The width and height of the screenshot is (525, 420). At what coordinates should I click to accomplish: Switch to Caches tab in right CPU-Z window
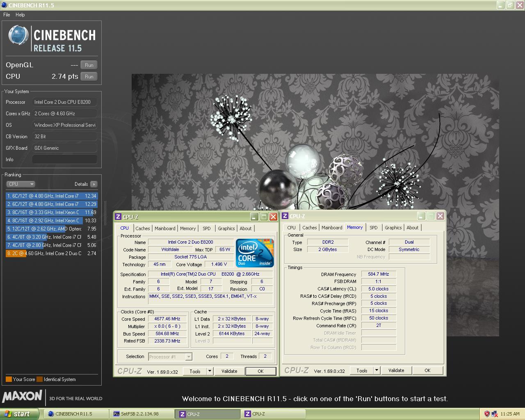coord(310,228)
